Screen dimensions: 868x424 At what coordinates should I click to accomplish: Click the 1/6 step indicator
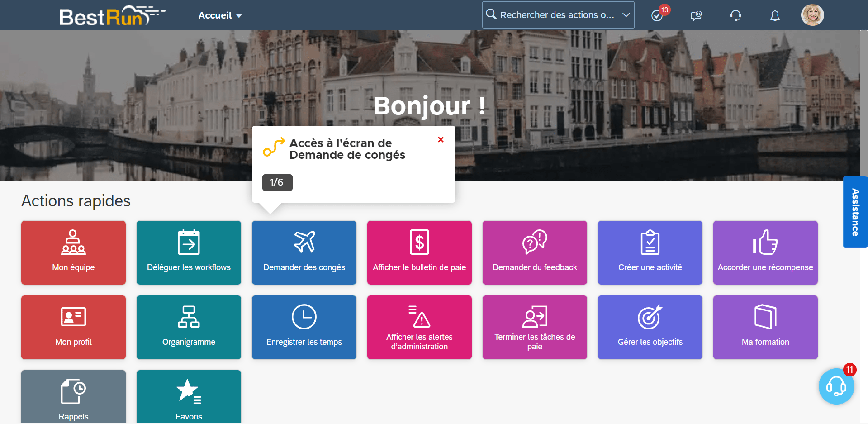(277, 182)
